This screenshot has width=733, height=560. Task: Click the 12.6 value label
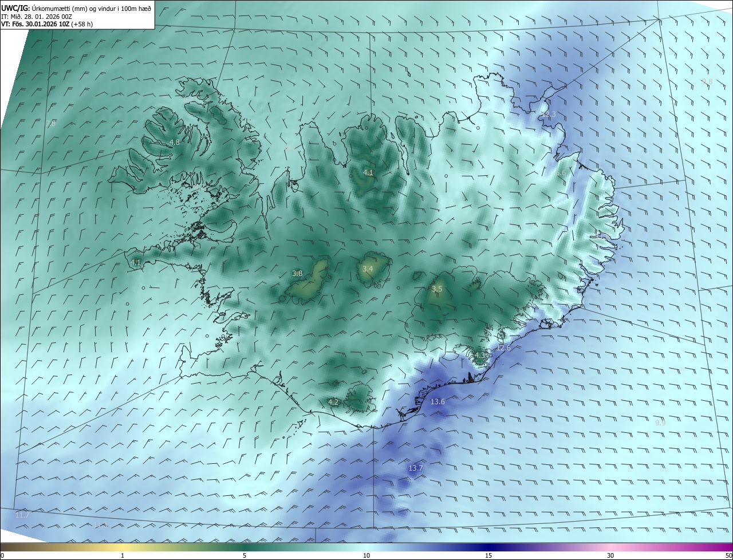pyautogui.click(x=503, y=348)
